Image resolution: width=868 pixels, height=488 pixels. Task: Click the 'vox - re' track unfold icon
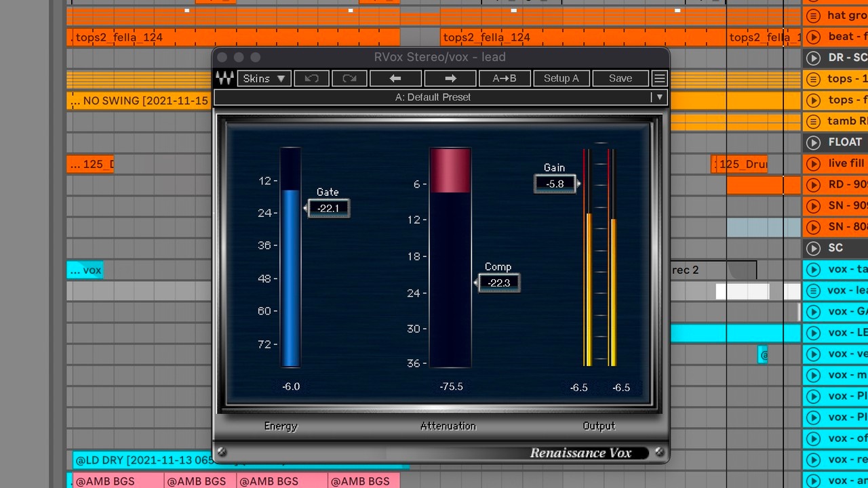pos(813,460)
